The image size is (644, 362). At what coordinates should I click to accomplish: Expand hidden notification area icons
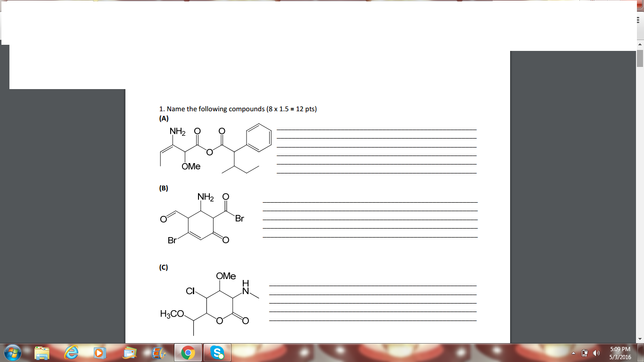(x=572, y=353)
